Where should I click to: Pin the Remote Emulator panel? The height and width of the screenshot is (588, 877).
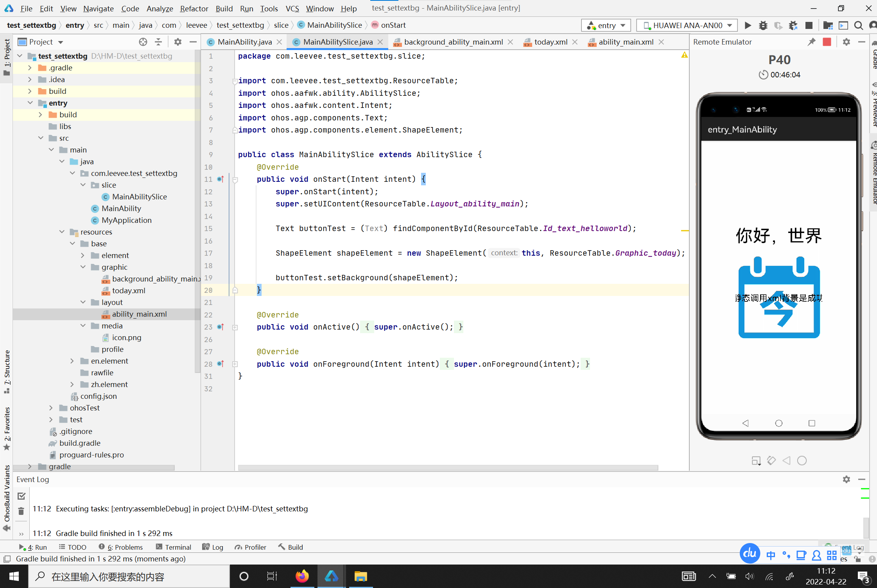pos(812,42)
